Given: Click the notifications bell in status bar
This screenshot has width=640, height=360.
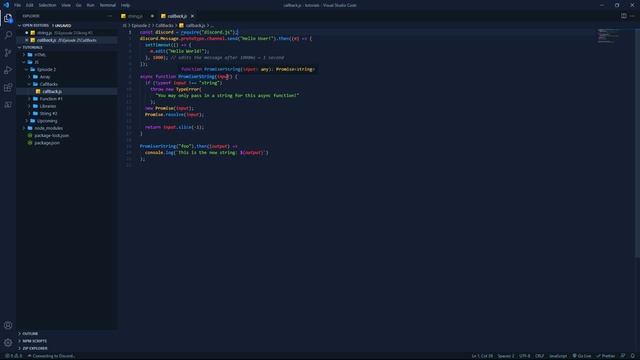Looking at the screenshot, I should click(x=632, y=356).
